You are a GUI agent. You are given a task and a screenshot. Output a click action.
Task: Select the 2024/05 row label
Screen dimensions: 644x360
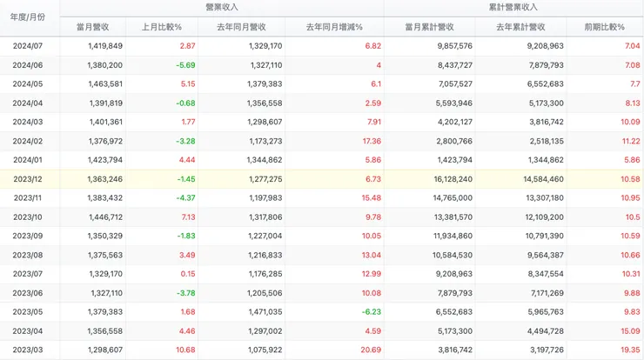28,84
